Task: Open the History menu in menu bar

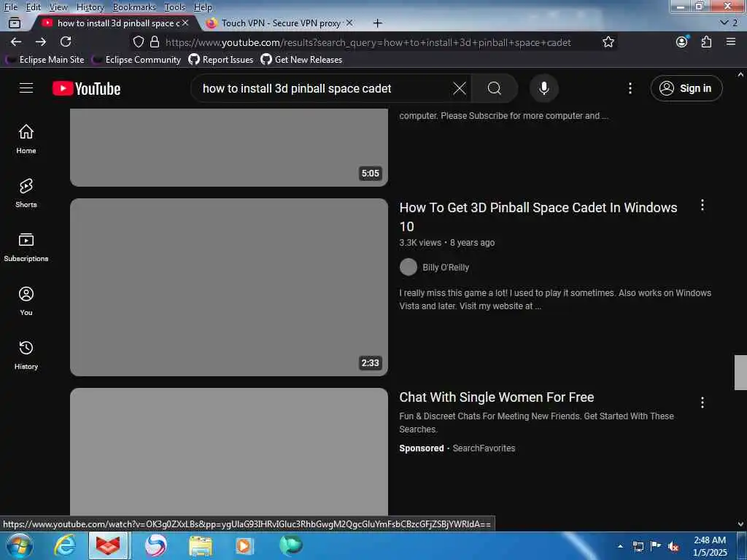Action: 90,7
